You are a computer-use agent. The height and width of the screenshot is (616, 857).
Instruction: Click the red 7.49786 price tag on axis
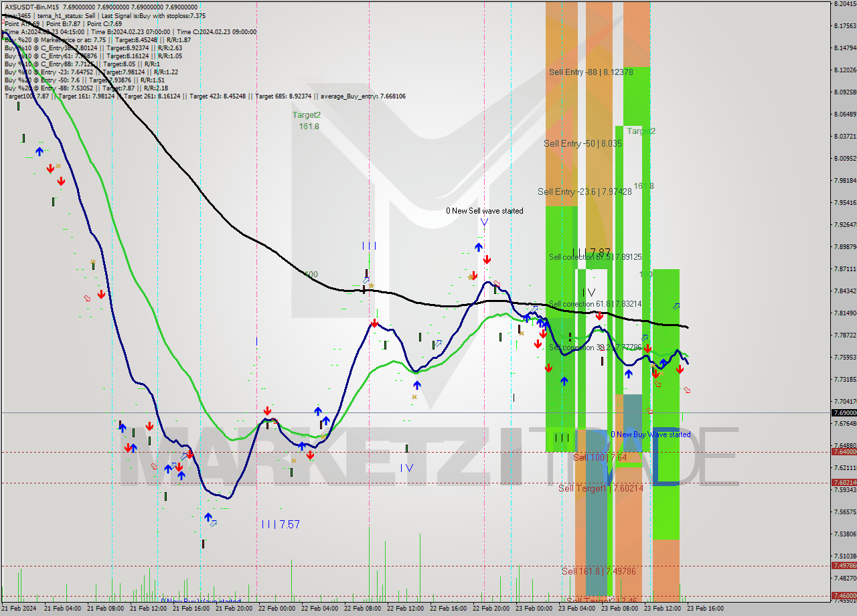844,566
